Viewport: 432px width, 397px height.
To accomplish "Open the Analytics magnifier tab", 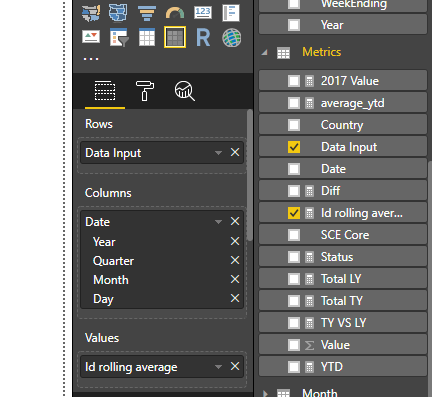I will coord(184,91).
